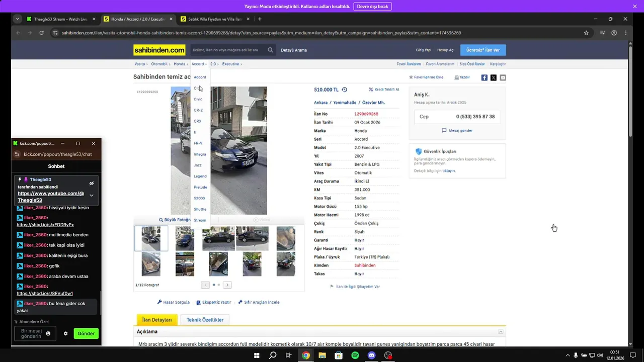Reload the browser page
The height and width of the screenshot is (362, 644).
41,33
